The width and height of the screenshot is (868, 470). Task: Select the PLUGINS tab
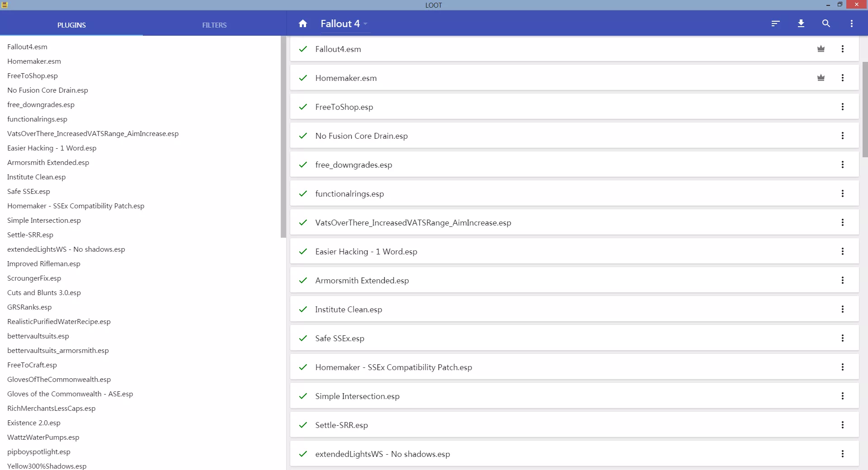[x=71, y=25]
